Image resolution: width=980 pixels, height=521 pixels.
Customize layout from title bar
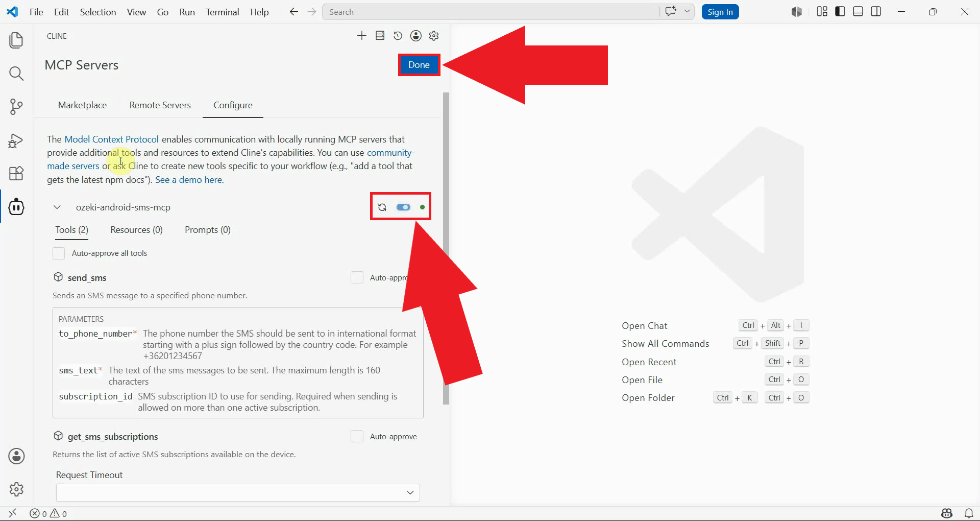click(x=822, y=12)
